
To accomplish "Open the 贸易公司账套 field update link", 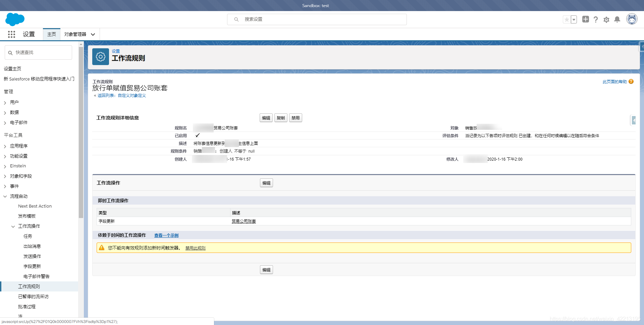I will (244, 221).
